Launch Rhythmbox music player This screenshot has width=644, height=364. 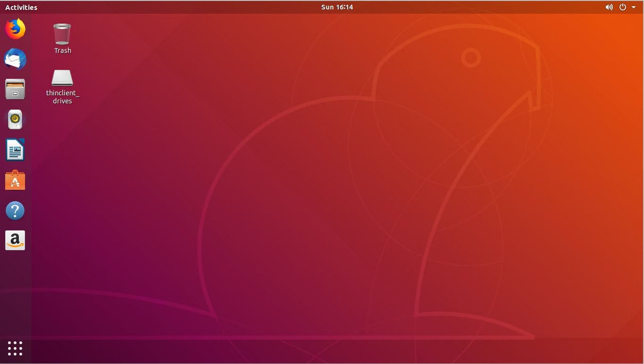pos(15,119)
